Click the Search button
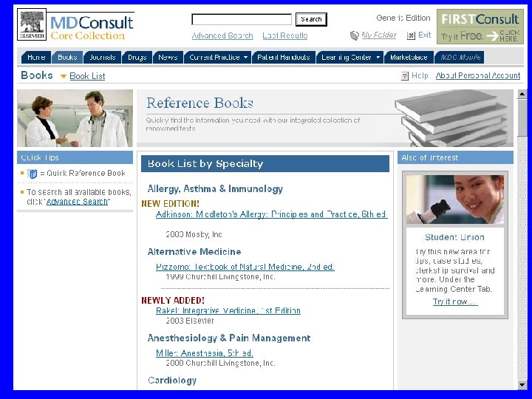Viewport: 532px width, 399px height. coord(311,19)
